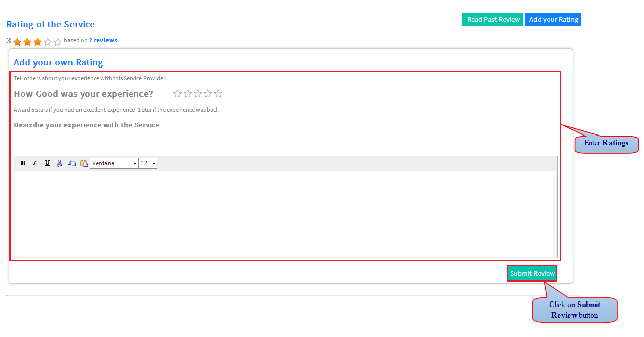Click the Copy icon in the editor toolbar

coord(71,163)
